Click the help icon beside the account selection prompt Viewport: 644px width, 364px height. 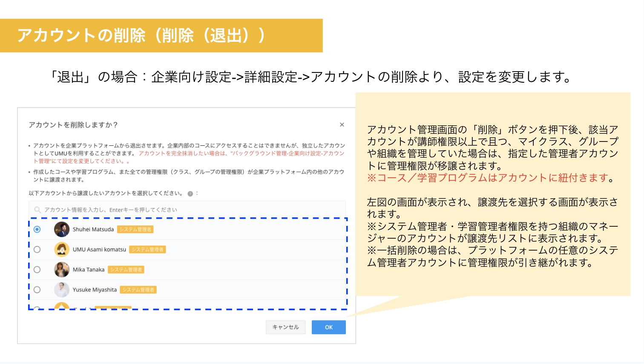[x=190, y=194]
